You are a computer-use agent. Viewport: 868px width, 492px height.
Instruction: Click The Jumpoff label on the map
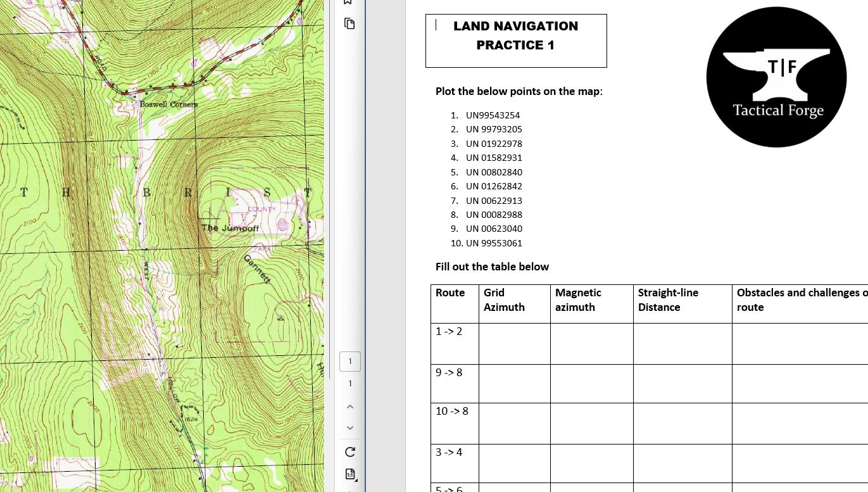(x=230, y=229)
